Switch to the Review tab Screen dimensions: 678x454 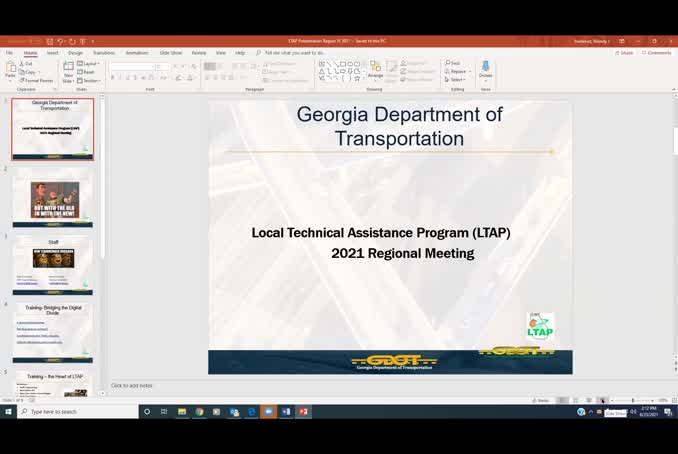[x=199, y=53]
